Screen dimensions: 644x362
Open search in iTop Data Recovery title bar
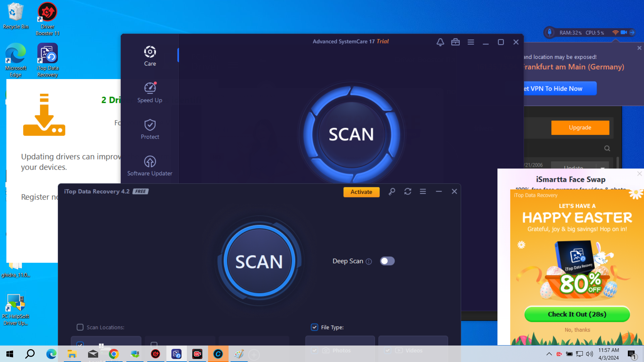392,191
